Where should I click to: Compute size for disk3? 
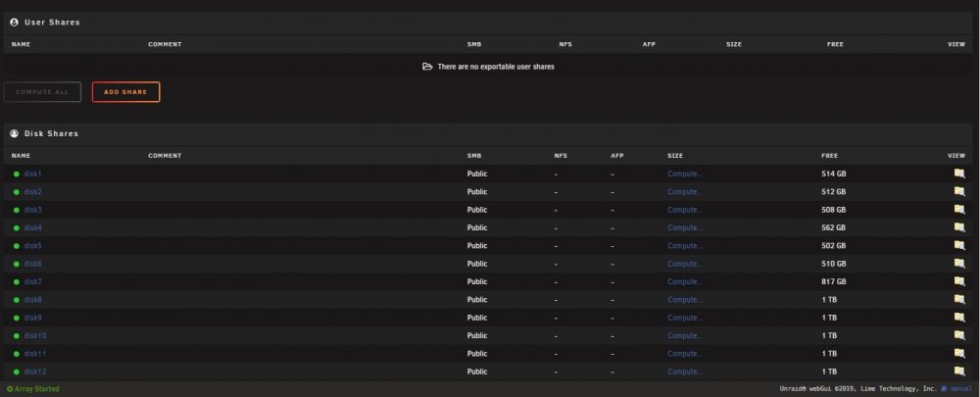[x=684, y=210]
